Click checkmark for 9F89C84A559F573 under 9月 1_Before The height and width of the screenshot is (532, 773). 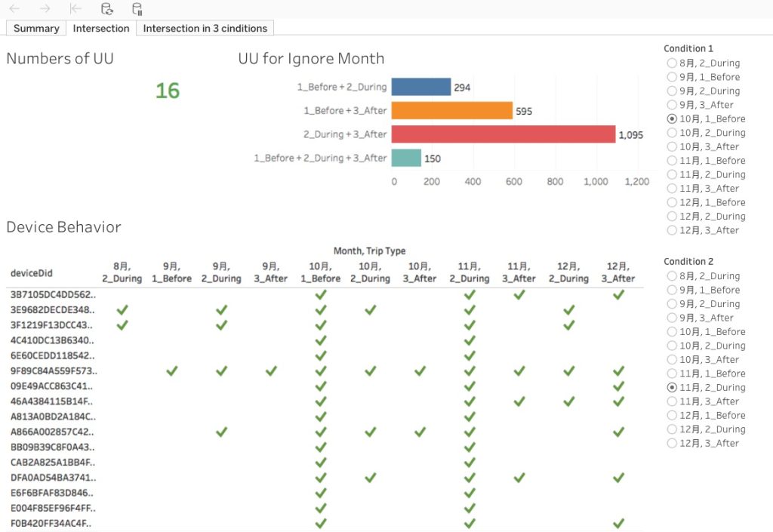coord(171,371)
